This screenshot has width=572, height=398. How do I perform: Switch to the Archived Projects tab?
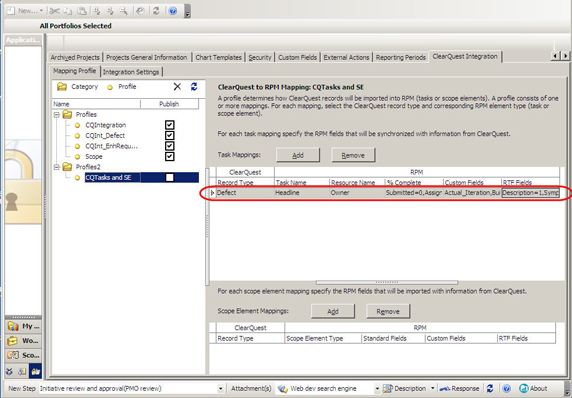pos(75,57)
